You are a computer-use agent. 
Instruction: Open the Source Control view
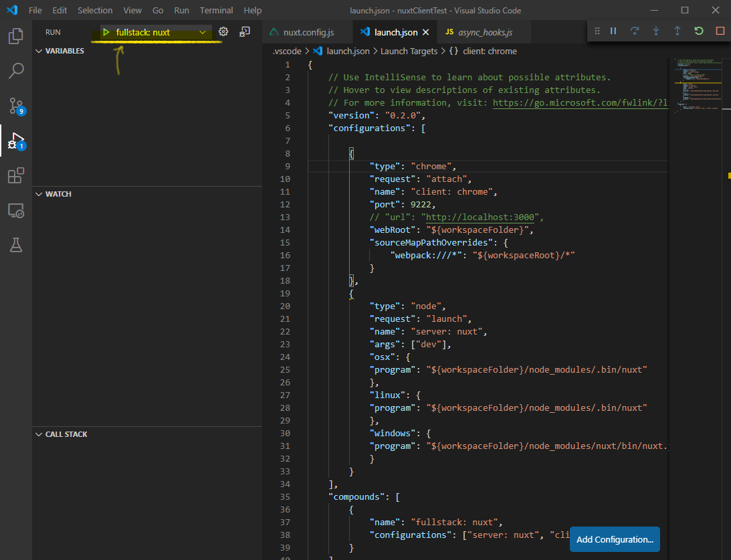tap(15, 106)
